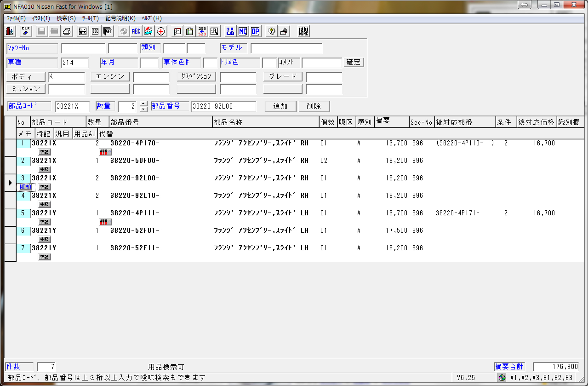This screenshot has width=588, height=386.
Task: Click the stacked multi-SEC sections icon
Action: [x=108, y=31]
